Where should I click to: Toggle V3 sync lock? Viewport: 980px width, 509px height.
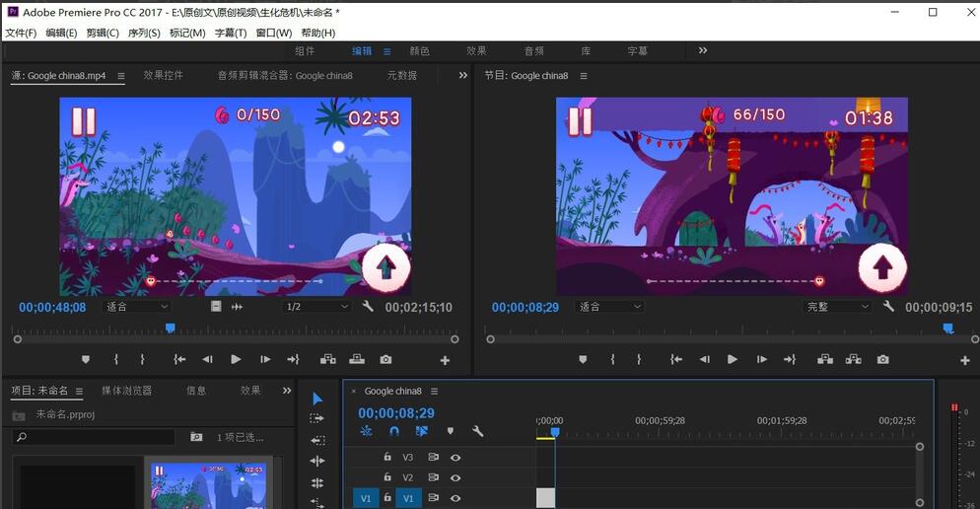tap(433, 458)
